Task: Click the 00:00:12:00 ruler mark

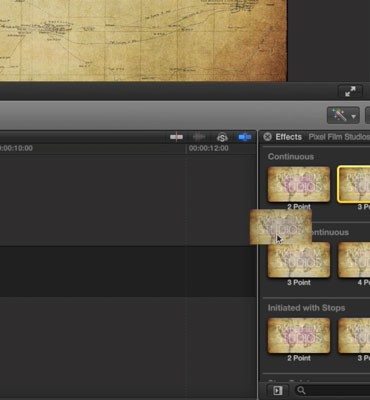Action: [x=209, y=148]
